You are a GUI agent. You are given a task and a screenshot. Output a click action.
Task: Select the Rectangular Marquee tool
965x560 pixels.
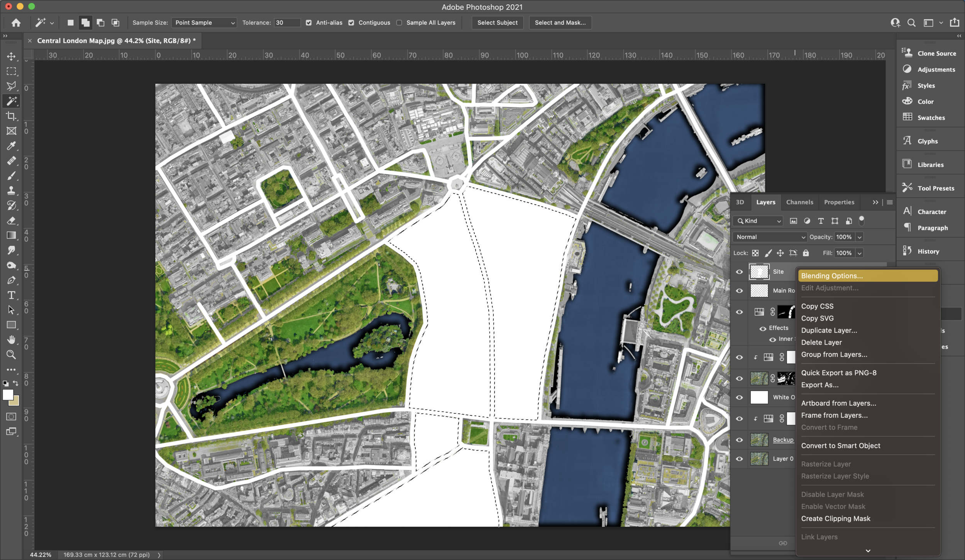point(11,71)
